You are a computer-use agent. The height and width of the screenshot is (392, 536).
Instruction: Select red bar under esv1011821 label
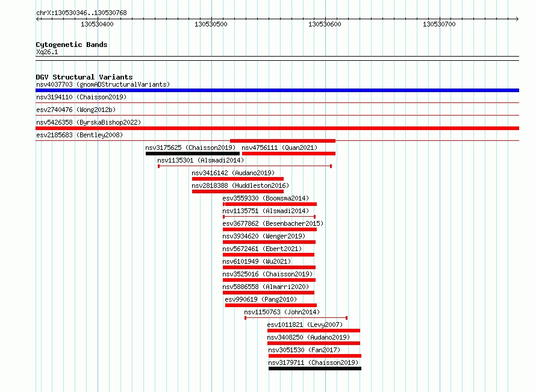[313, 331]
